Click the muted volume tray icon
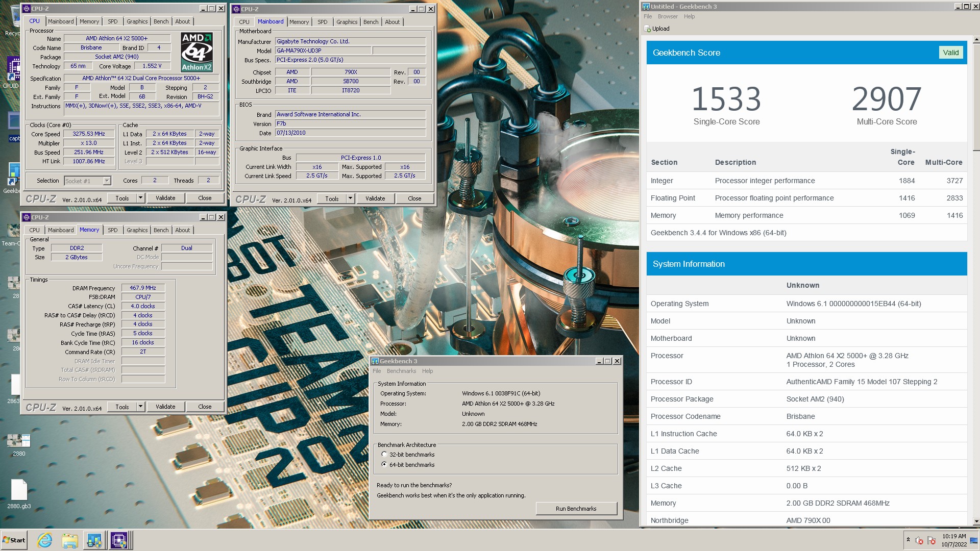Viewport: 980px width, 551px height. (919, 540)
